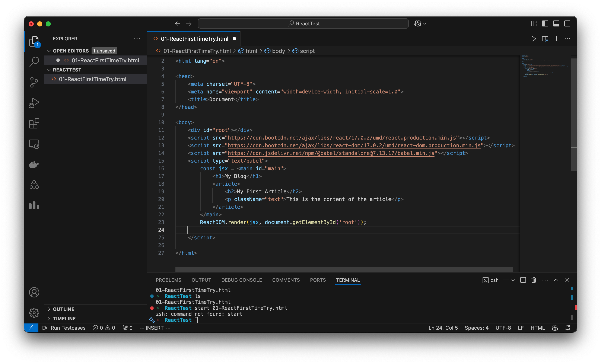Kill the active terminal with the trash icon
This screenshot has width=601, height=364.
[533, 280]
